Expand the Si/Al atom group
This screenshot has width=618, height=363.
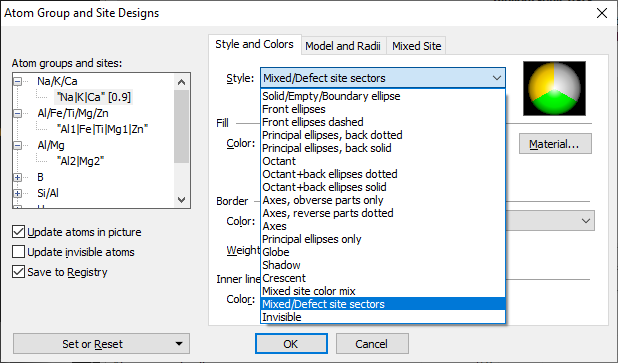pyautogui.click(x=18, y=194)
